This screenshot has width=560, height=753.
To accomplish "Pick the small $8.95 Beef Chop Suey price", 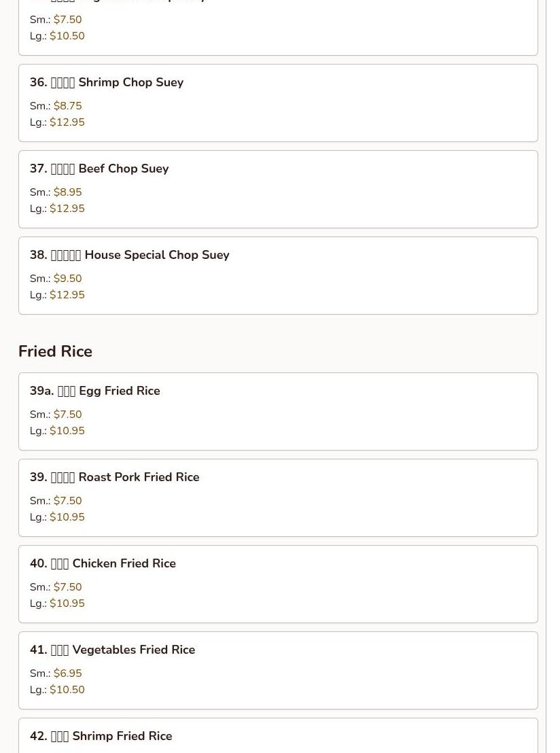I will pos(67,192).
